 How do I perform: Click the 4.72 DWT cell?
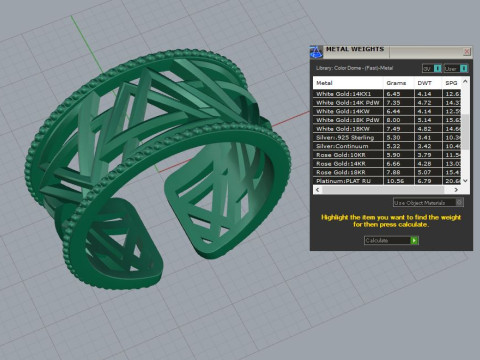[x=428, y=102]
